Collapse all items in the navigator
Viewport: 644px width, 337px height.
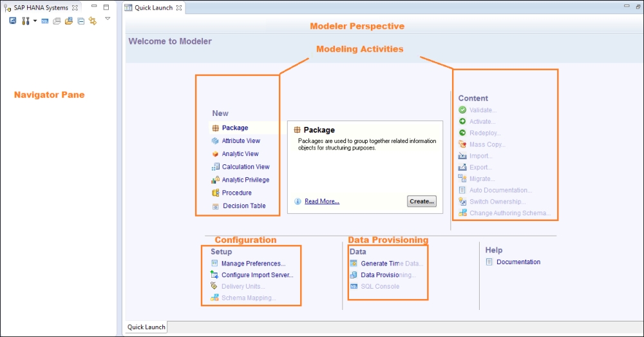tap(81, 21)
